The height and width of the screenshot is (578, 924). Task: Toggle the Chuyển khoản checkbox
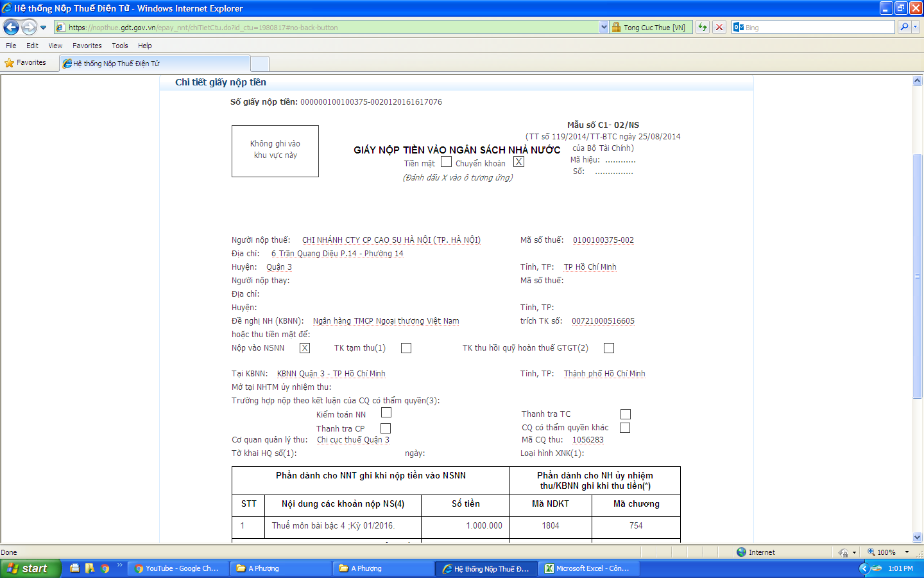pyautogui.click(x=518, y=162)
